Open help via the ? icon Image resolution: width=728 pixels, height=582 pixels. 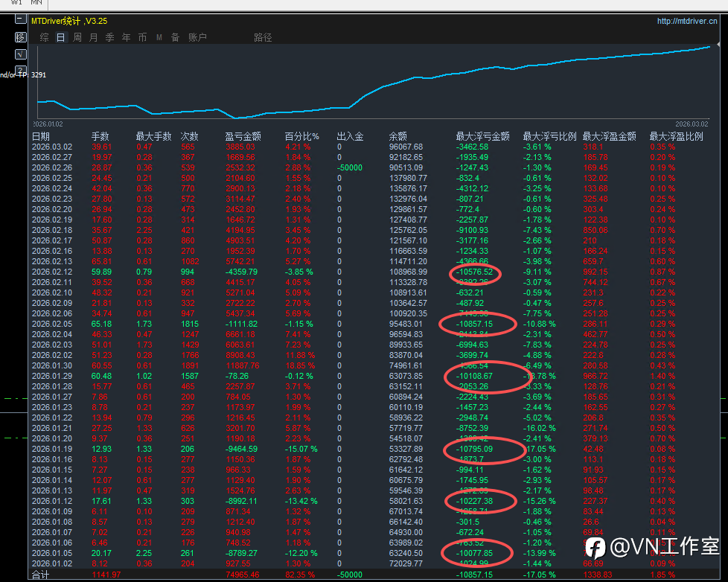click(20, 70)
